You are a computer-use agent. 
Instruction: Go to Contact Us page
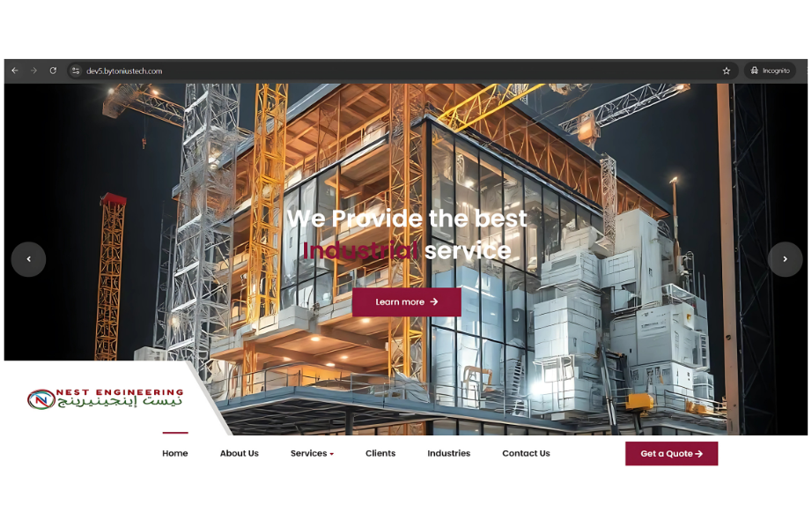click(x=526, y=453)
